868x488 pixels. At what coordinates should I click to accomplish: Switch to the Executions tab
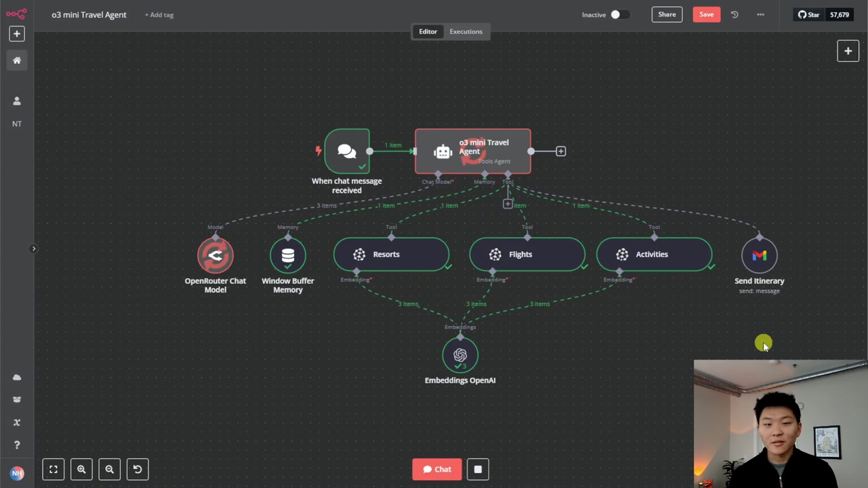point(466,32)
